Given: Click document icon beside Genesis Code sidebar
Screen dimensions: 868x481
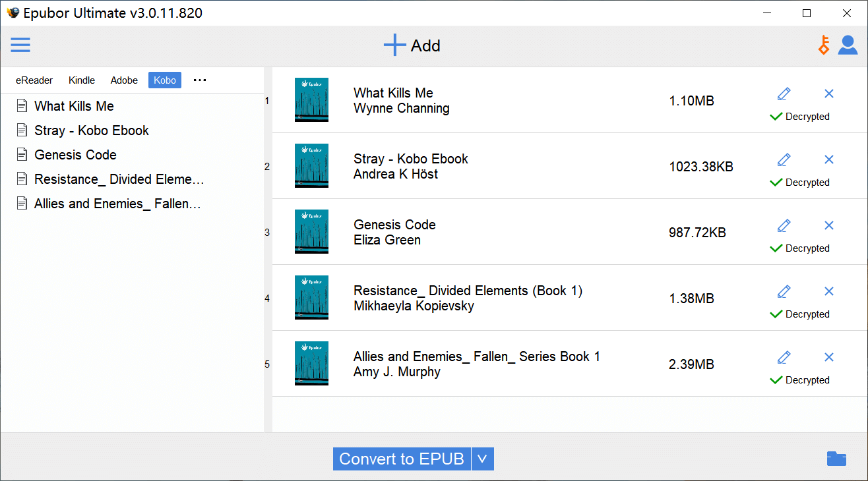Looking at the screenshot, I should tap(22, 154).
